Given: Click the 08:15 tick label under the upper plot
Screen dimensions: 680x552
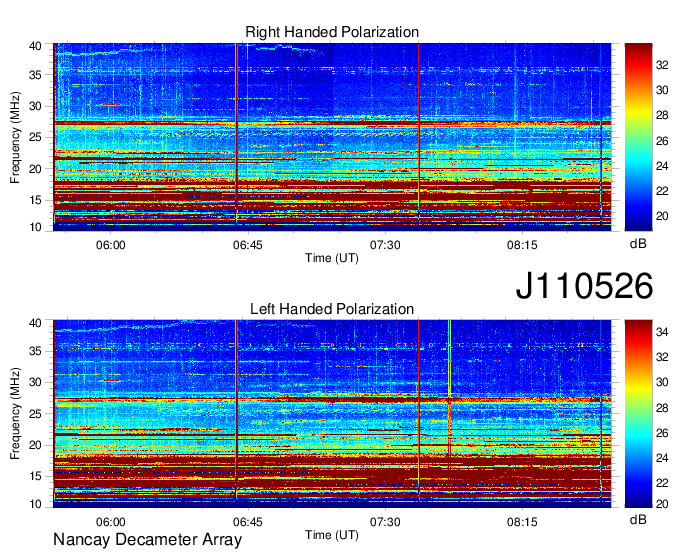Looking at the screenshot, I should pos(522,245).
